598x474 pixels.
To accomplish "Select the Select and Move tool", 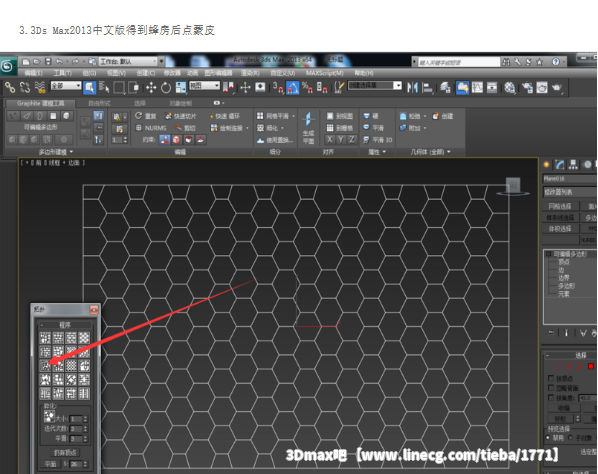I will tap(151, 88).
